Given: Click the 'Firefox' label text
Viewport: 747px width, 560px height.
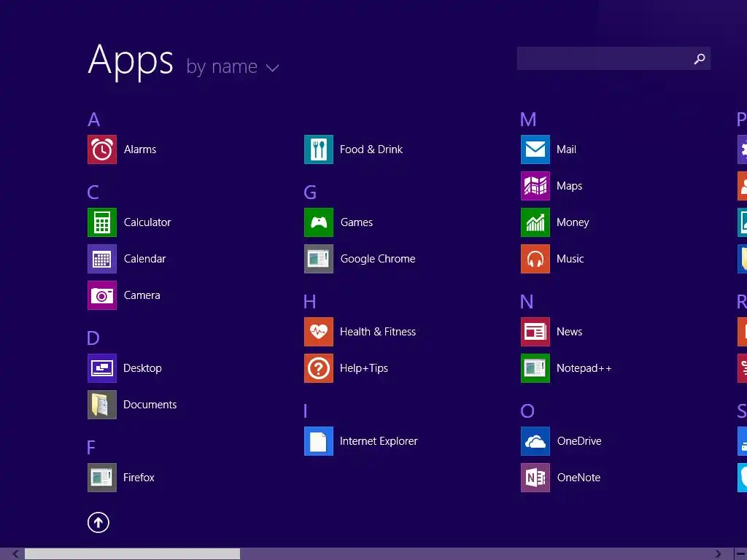Looking at the screenshot, I should 139,478.
